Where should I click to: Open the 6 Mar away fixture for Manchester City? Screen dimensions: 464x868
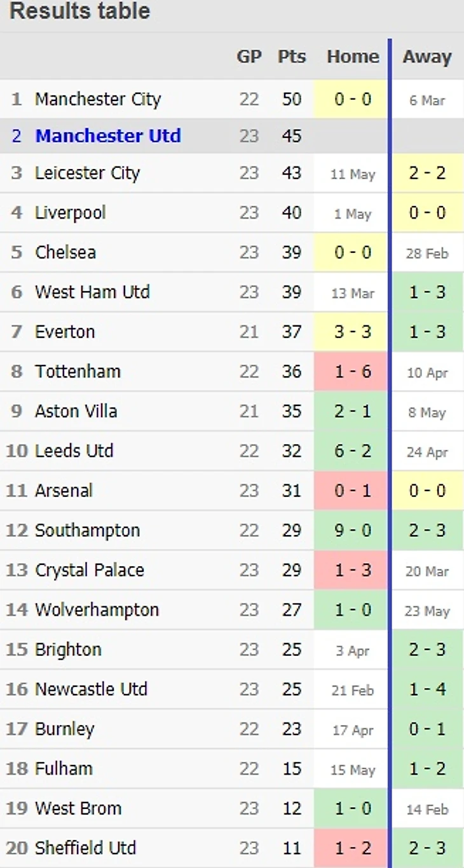pos(427,100)
